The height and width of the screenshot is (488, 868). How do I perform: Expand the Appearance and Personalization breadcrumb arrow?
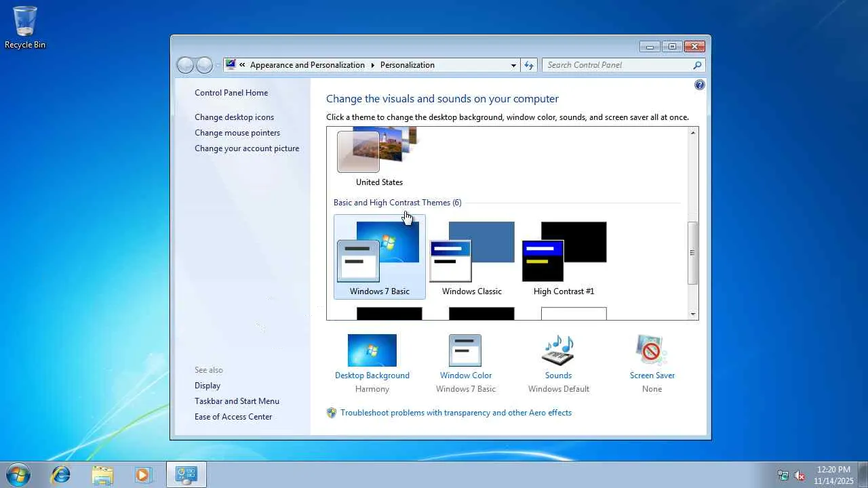pos(372,65)
